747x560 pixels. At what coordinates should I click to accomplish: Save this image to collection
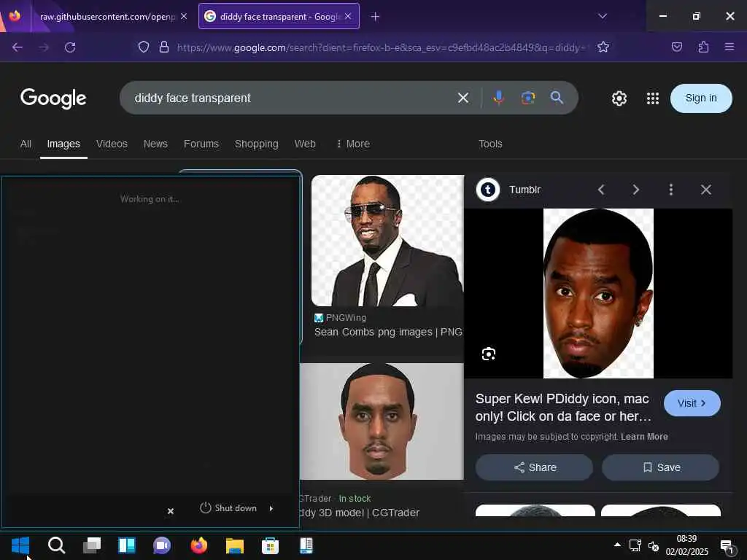click(661, 467)
